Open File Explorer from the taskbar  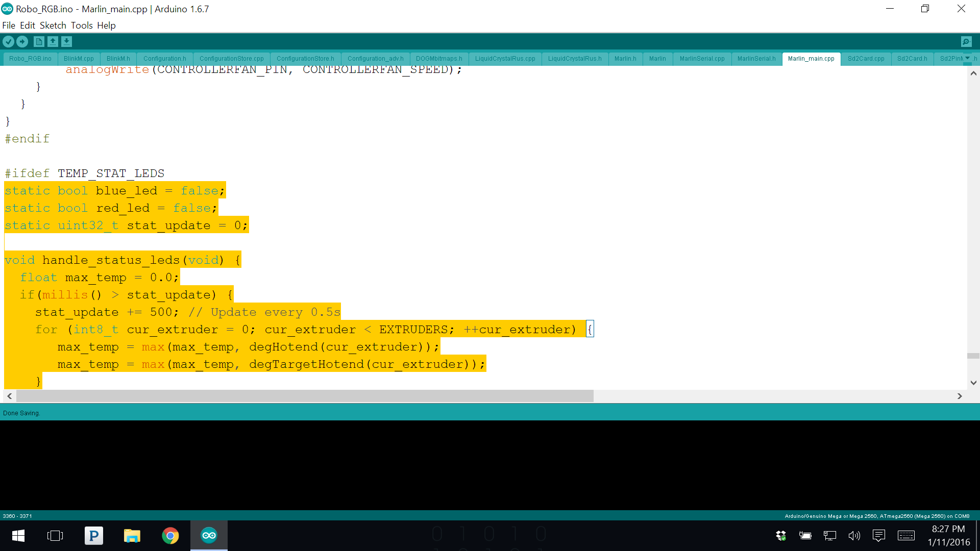pos(132,536)
